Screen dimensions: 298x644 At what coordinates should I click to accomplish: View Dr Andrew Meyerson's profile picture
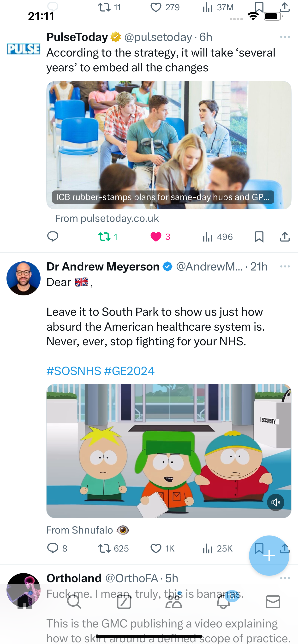[x=24, y=278]
